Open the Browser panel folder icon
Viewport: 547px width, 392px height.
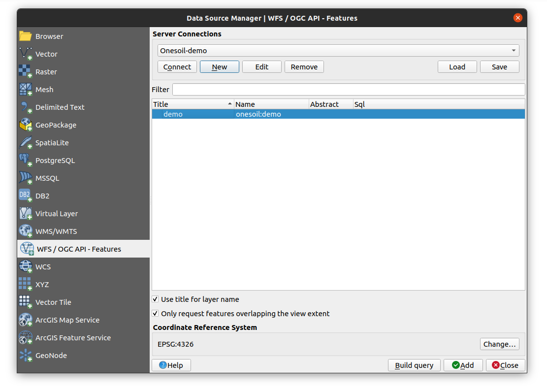[x=26, y=36]
